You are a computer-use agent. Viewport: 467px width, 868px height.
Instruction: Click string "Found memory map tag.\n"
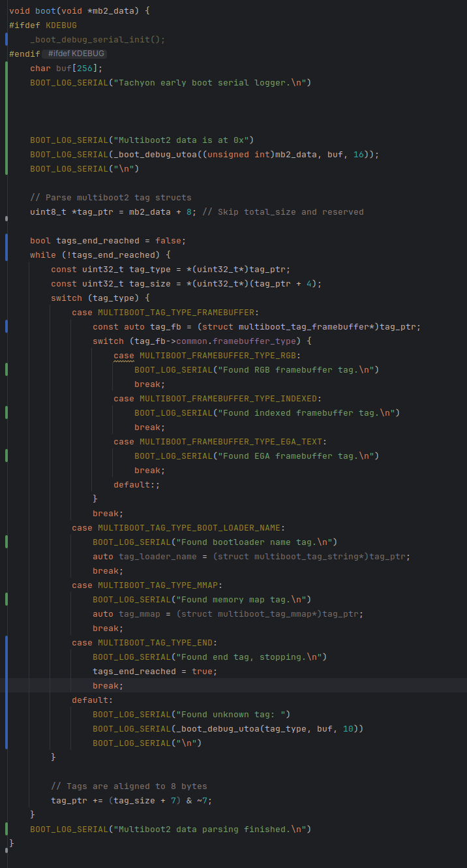[241, 599]
